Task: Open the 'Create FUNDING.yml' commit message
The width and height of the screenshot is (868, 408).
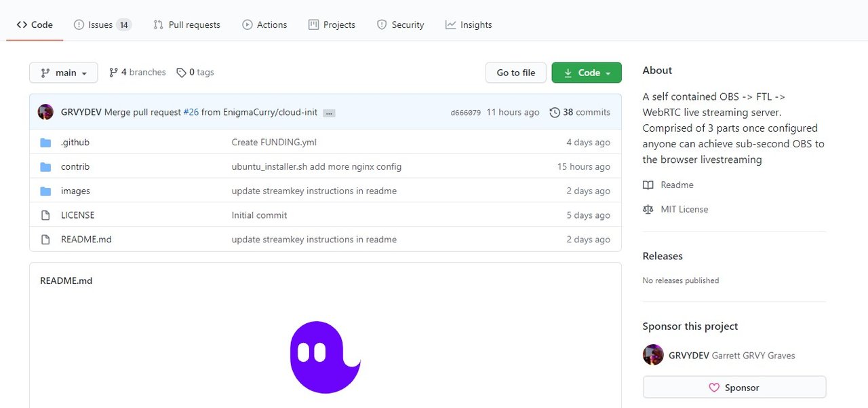Action: click(274, 143)
